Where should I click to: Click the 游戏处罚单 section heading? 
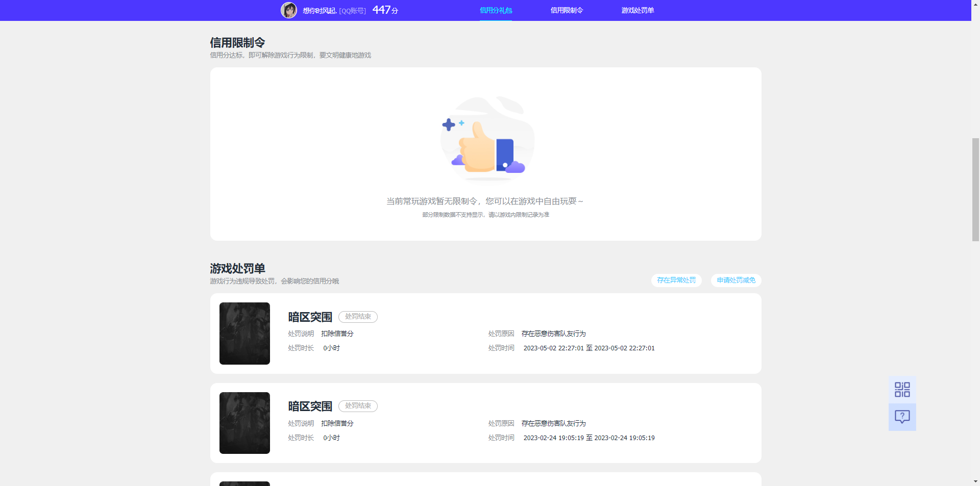point(237,269)
